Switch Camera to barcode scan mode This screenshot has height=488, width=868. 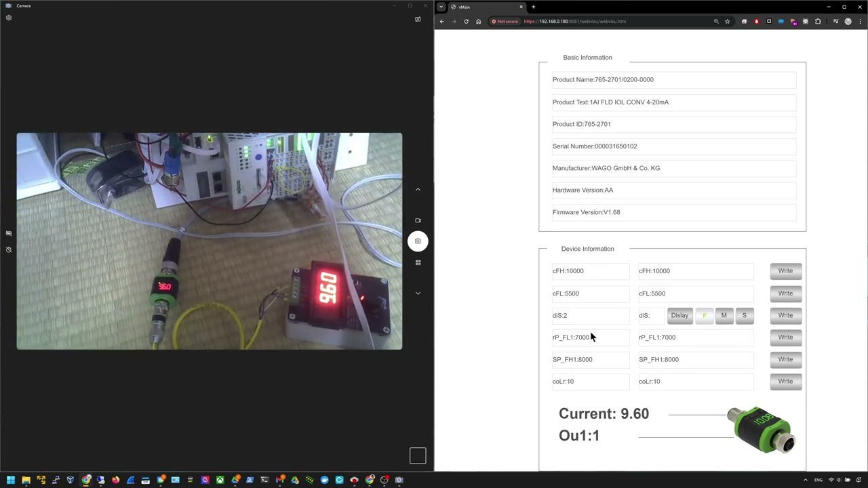[x=418, y=262]
